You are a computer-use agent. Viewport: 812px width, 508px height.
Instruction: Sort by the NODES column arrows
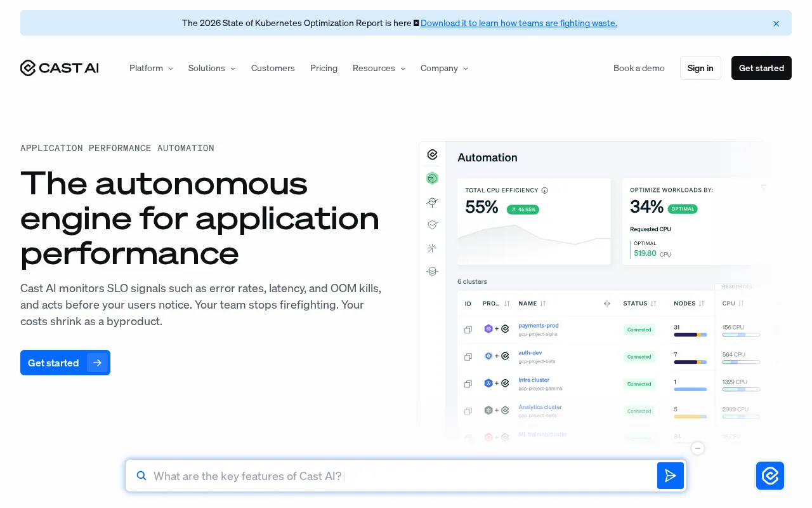point(702,304)
